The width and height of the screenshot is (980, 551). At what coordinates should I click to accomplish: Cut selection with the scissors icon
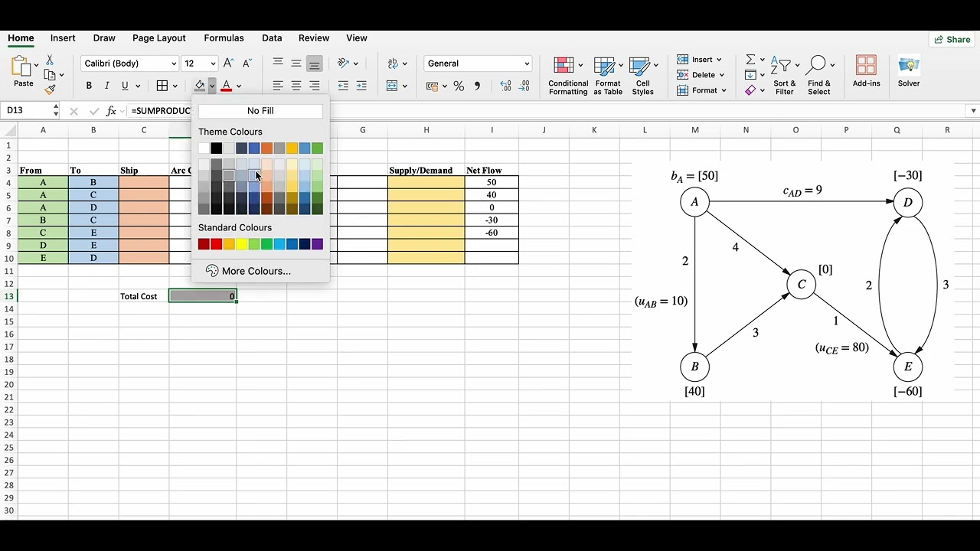coord(50,60)
